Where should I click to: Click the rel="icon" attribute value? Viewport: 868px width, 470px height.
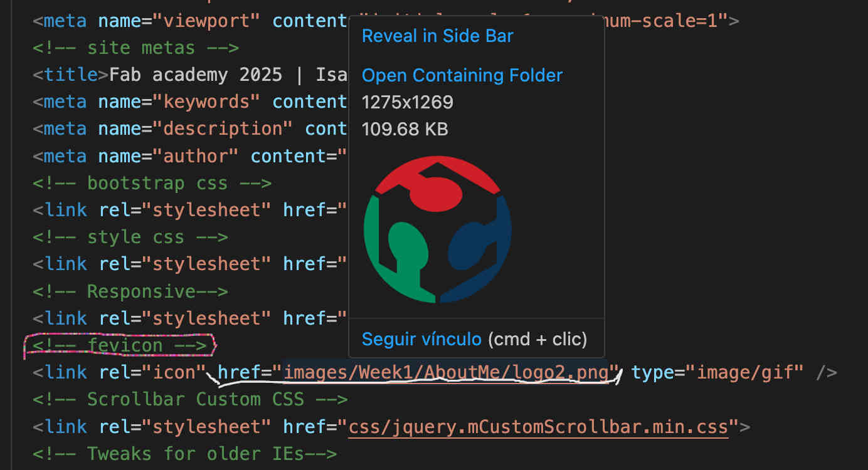pos(174,372)
